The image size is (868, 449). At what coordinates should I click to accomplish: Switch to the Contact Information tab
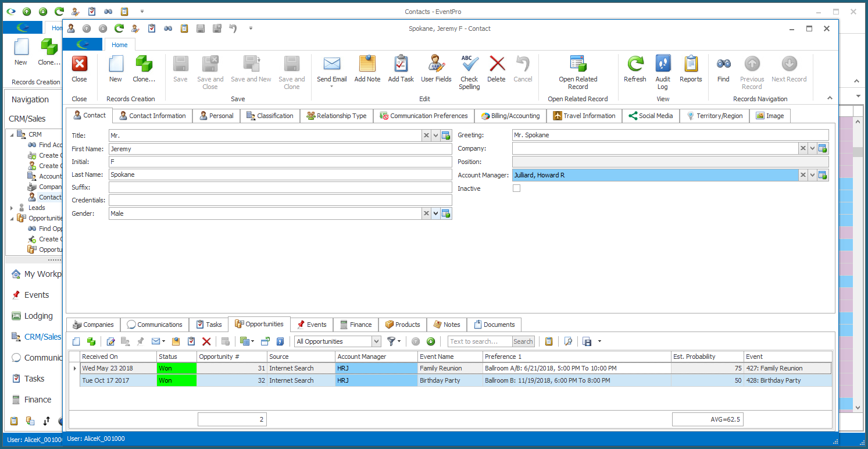152,116
